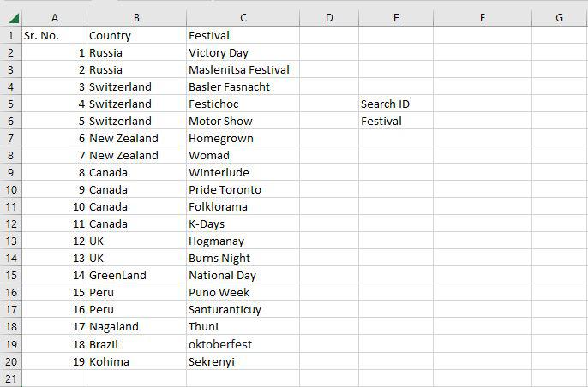Click column C header
This screenshot has width=588, height=387.
pyautogui.click(x=243, y=17)
